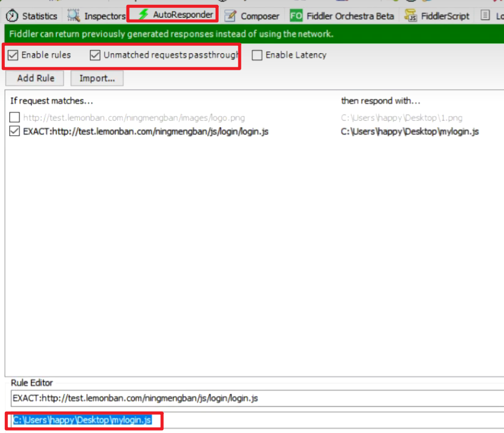Open the FiddlerScript tab
The image size is (504, 433).
[437, 16]
